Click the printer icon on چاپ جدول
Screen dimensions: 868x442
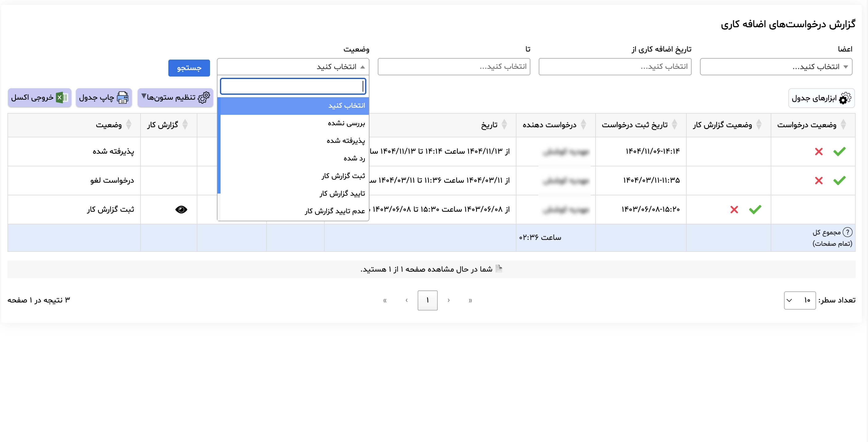(x=123, y=97)
